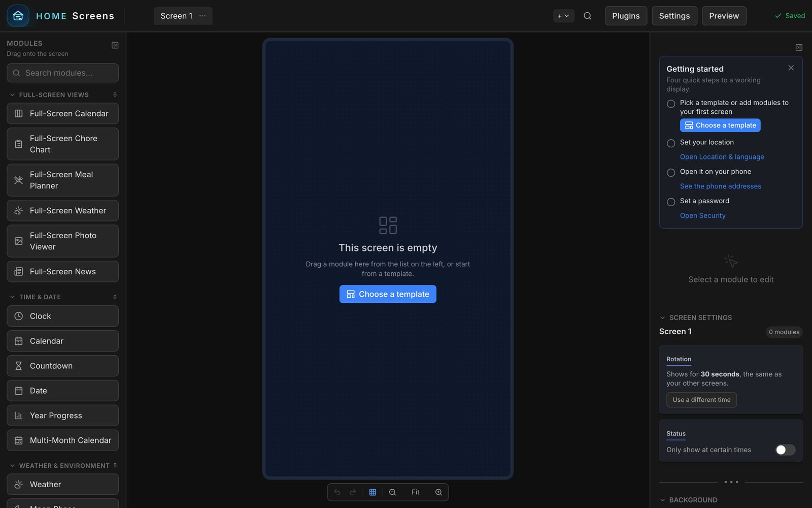The image size is (812, 508).
Task: Open the Plugins menu
Action: 626,16
